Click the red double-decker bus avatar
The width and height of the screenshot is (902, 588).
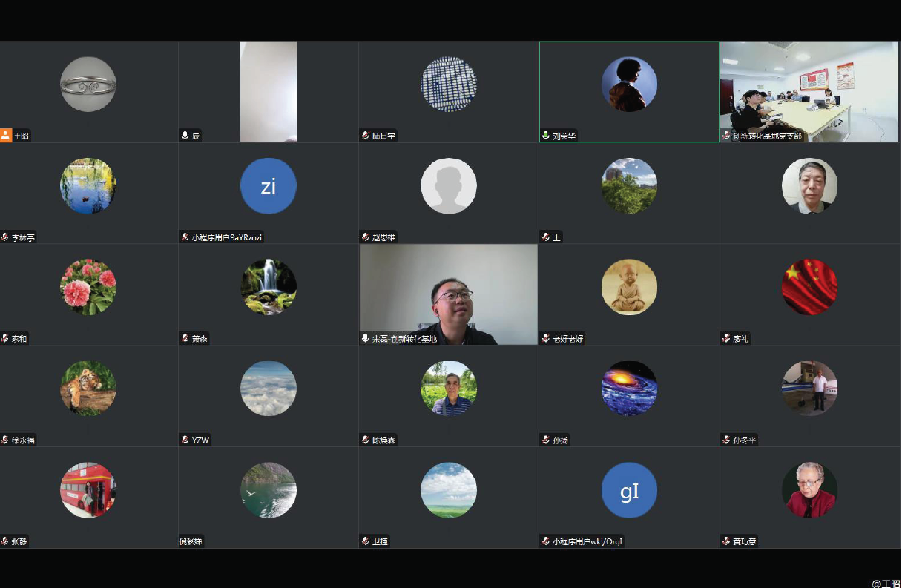click(x=88, y=490)
